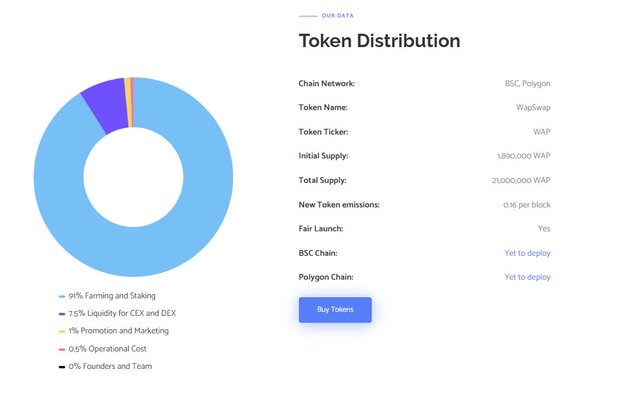Click the Token Distribution heading
The height and width of the screenshot is (410, 640).
point(379,41)
